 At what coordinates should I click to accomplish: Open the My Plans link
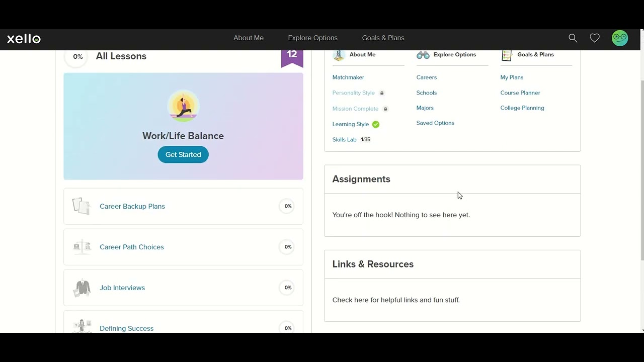[x=512, y=77]
